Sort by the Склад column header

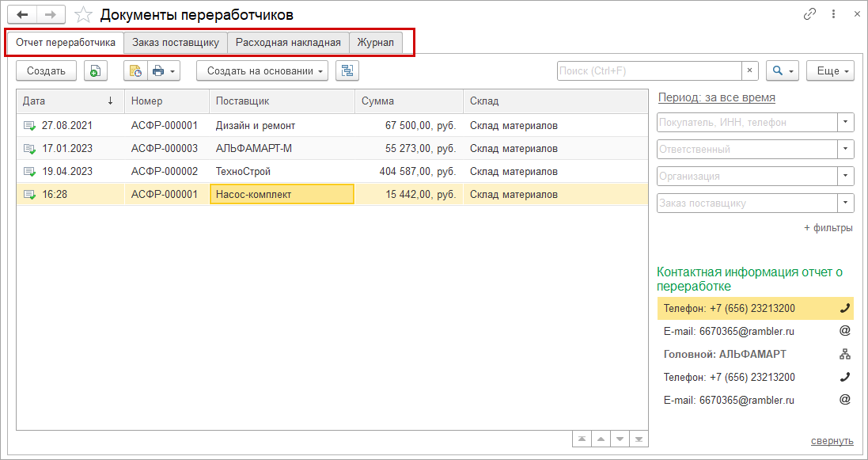(555, 101)
